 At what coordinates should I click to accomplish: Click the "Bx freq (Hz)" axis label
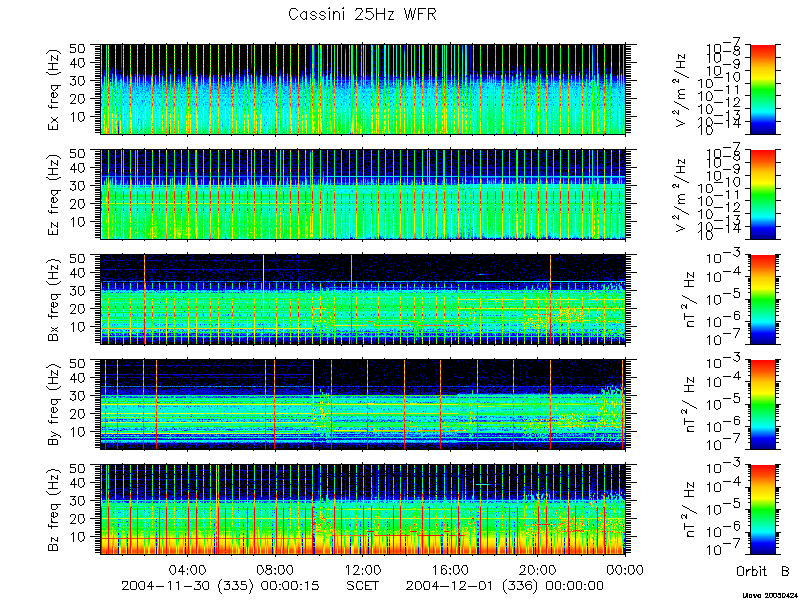click(x=55, y=300)
